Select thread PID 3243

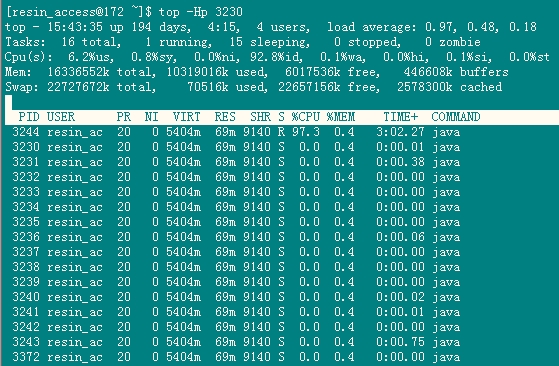pos(25,342)
